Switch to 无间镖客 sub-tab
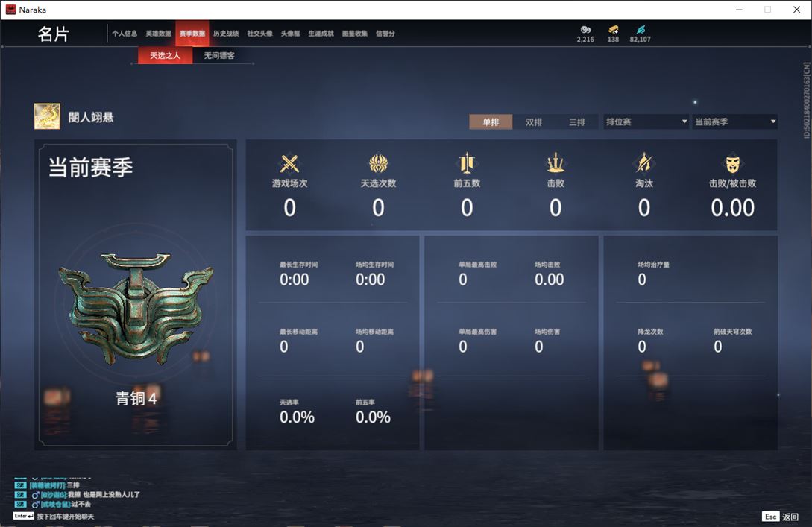Screen dimensions: 812x527 point(219,55)
